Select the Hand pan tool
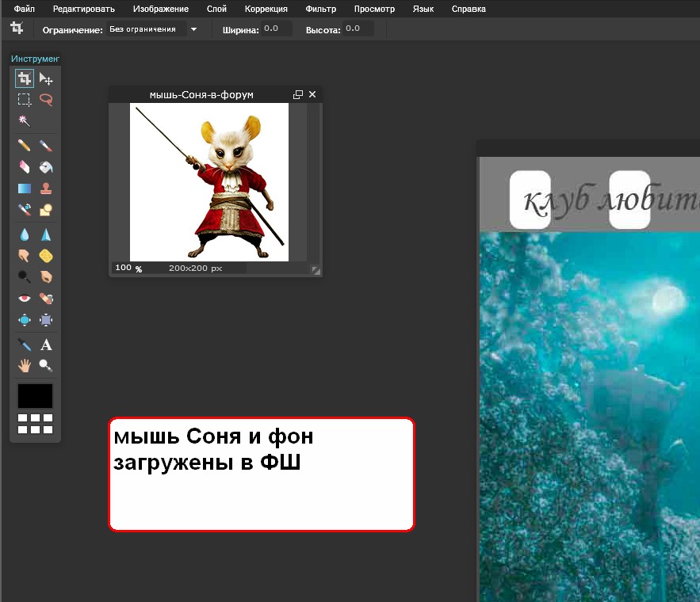700x602 pixels. click(25, 365)
